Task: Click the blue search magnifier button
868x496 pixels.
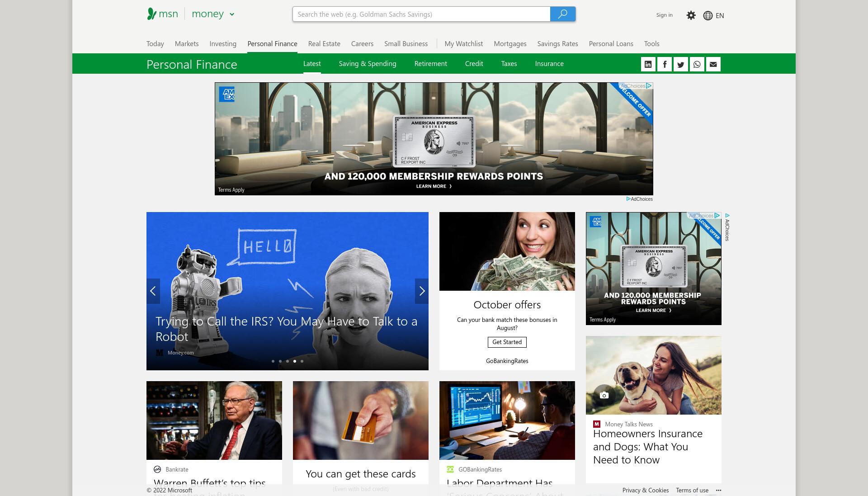Action: click(x=562, y=14)
